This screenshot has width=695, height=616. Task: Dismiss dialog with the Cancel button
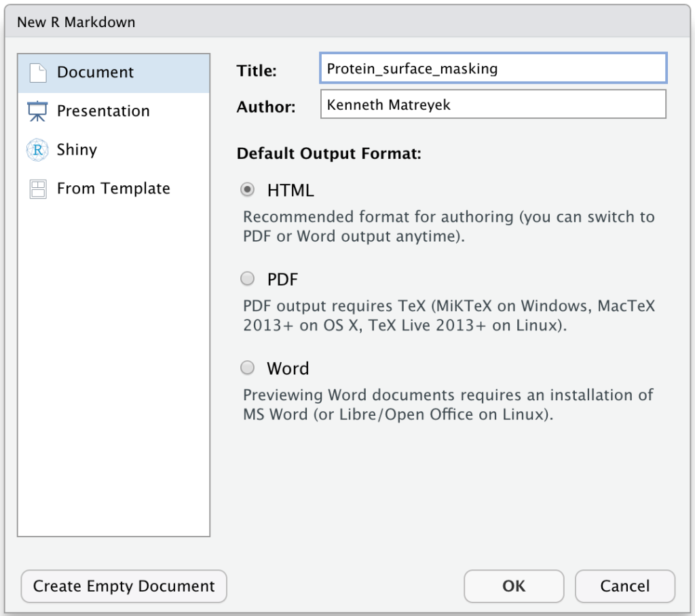625,586
